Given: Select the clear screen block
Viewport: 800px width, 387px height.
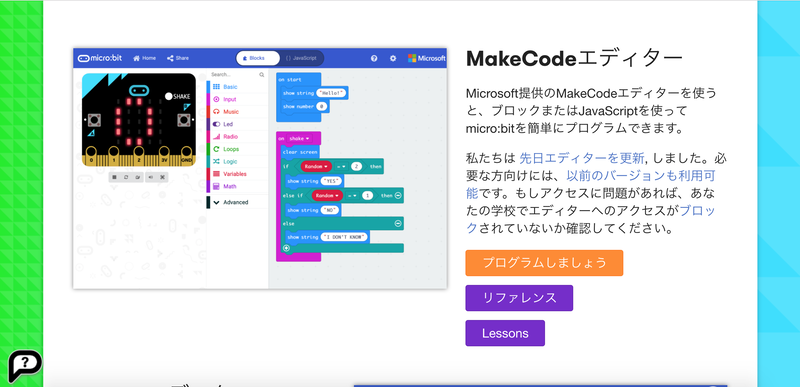Looking at the screenshot, I should pyautogui.click(x=299, y=152).
